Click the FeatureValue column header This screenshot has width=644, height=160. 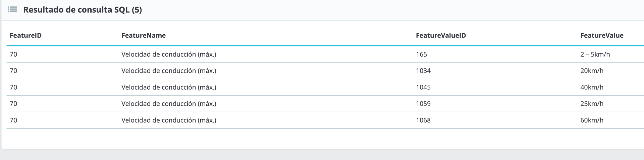point(602,35)
